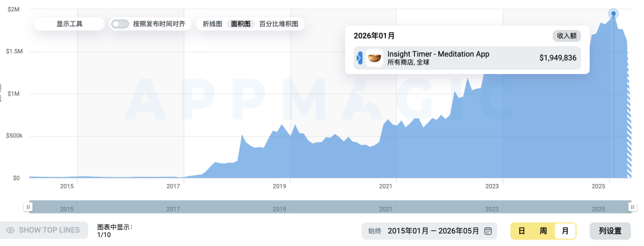Click the eye icon in SHOW TOP LINES
This screenshot has width=644, height=246.
click(x=11, y=230)
